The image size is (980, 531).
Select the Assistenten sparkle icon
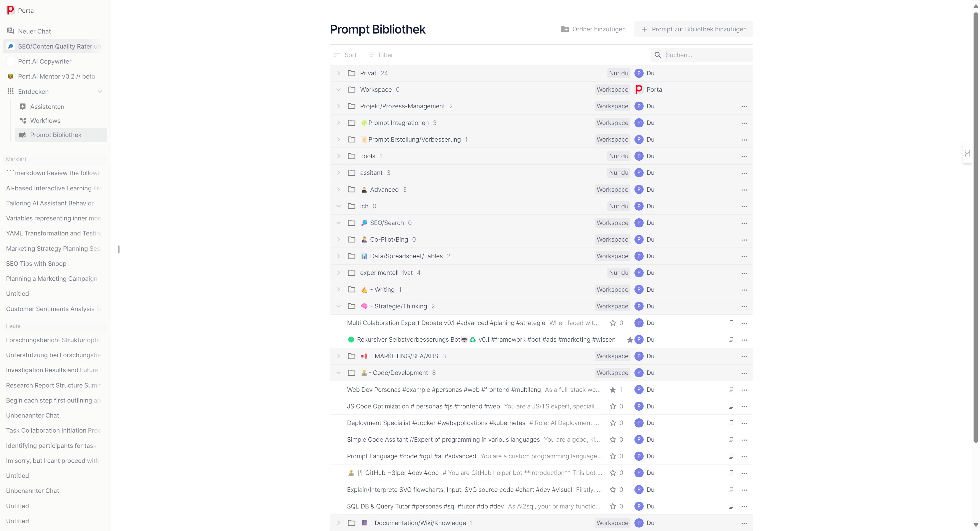(x=23, y=106)
